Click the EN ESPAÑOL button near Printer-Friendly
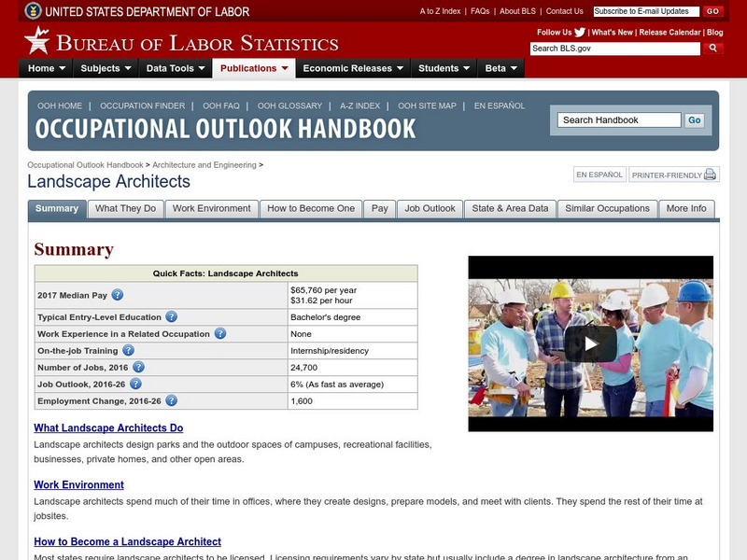The image size is (747, 560). click(x=599, y=175)
